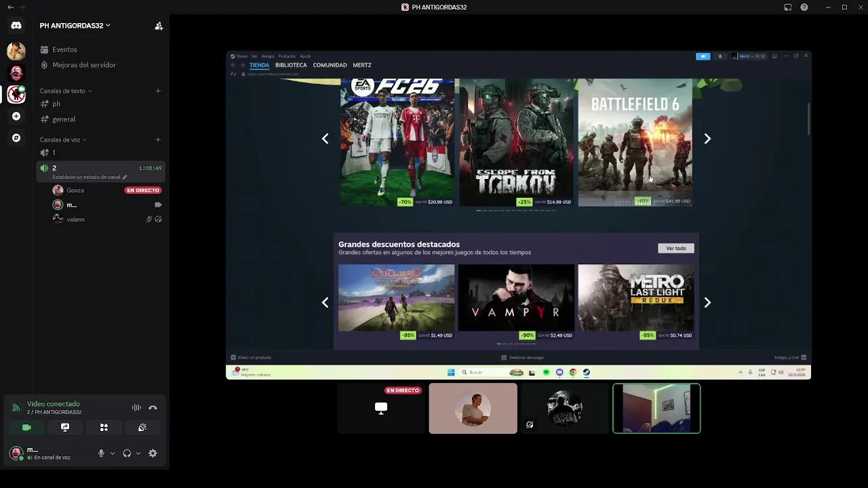Toggle camera with green video button
This screenshot has height=488, width=868.
click(26, 428)
